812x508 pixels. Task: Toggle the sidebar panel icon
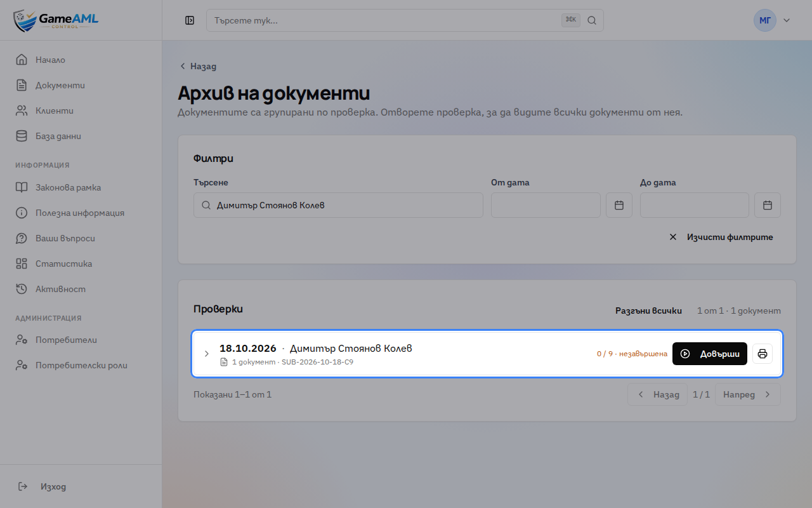point(190,20)
